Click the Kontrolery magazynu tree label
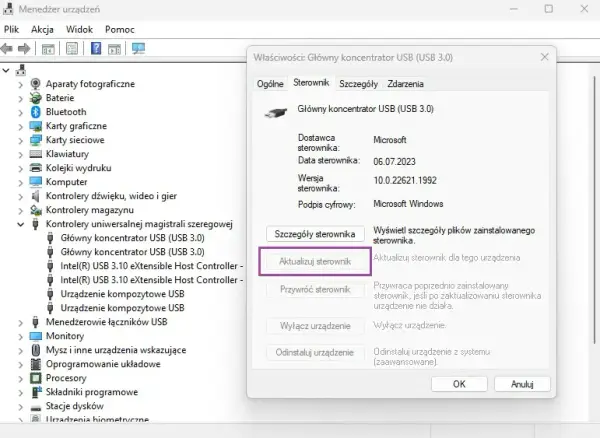 (90, 210)
